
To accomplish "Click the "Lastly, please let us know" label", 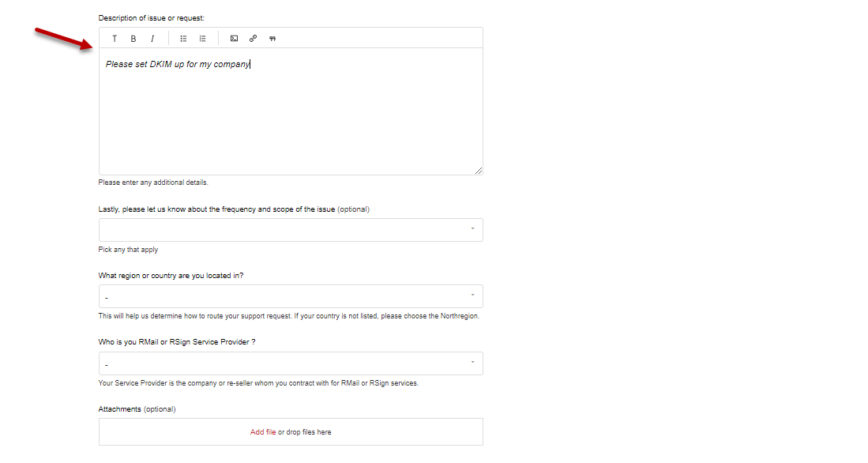I will 217,209.
